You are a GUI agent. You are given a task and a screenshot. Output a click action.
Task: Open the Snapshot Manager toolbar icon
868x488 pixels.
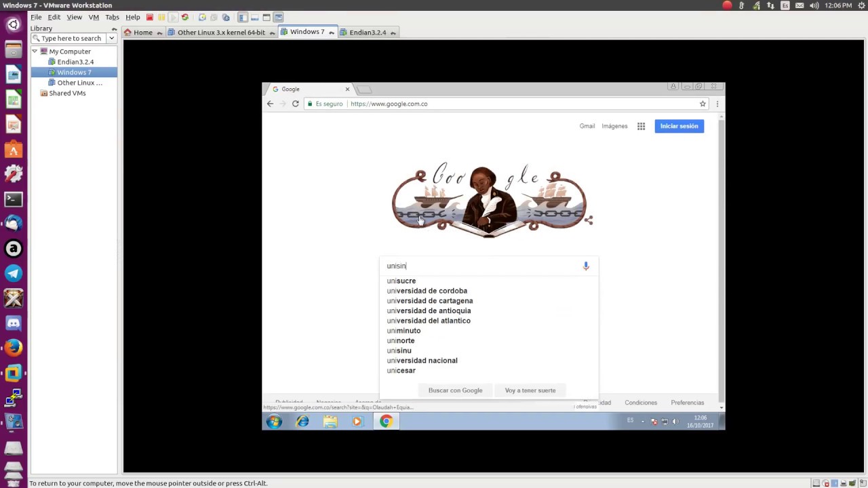tap(226, 17)
